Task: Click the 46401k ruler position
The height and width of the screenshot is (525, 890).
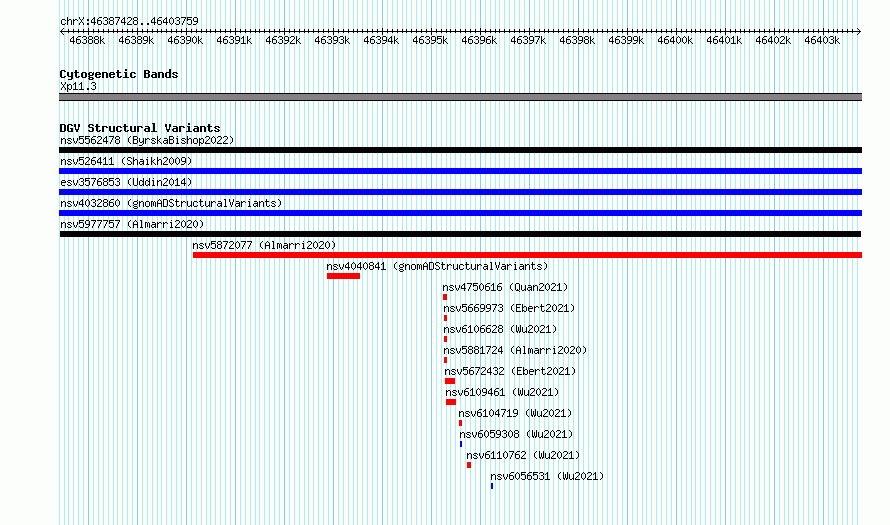Action: coord(724,40)
